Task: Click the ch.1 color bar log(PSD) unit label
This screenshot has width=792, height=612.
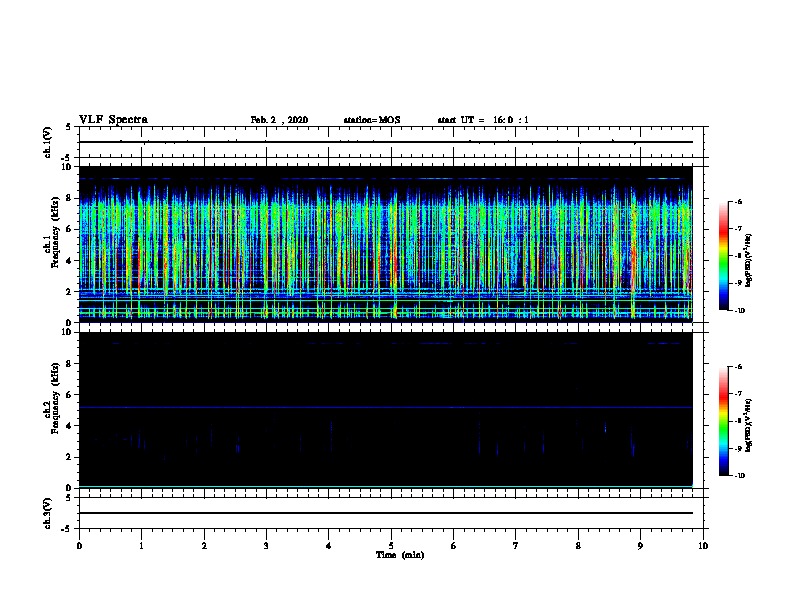Action: [749, 261]
